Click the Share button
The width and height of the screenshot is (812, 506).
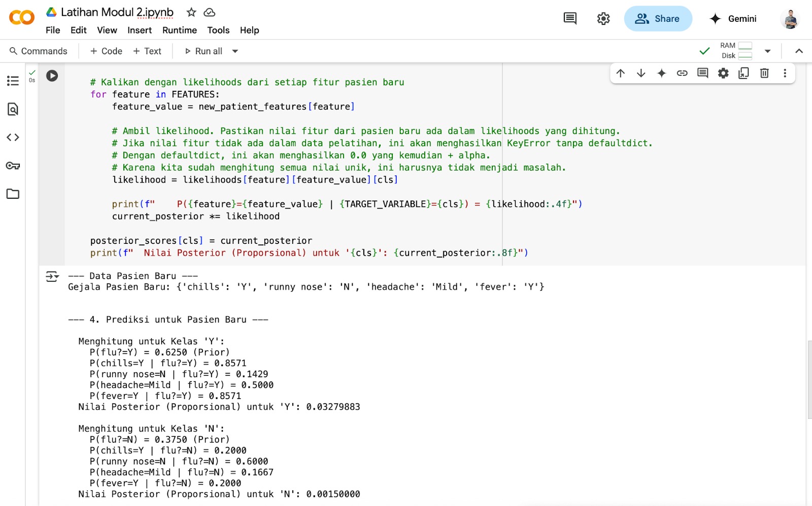point(658,19)
